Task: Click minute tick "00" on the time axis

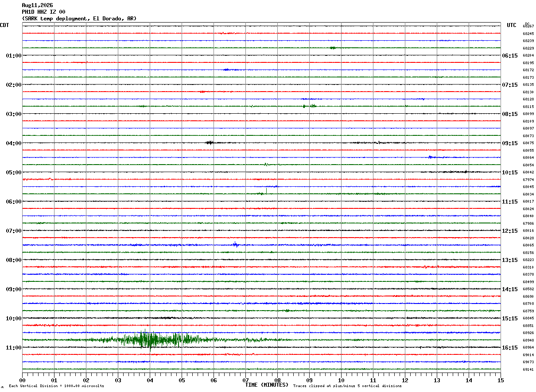Action: [x=22, y=380]
